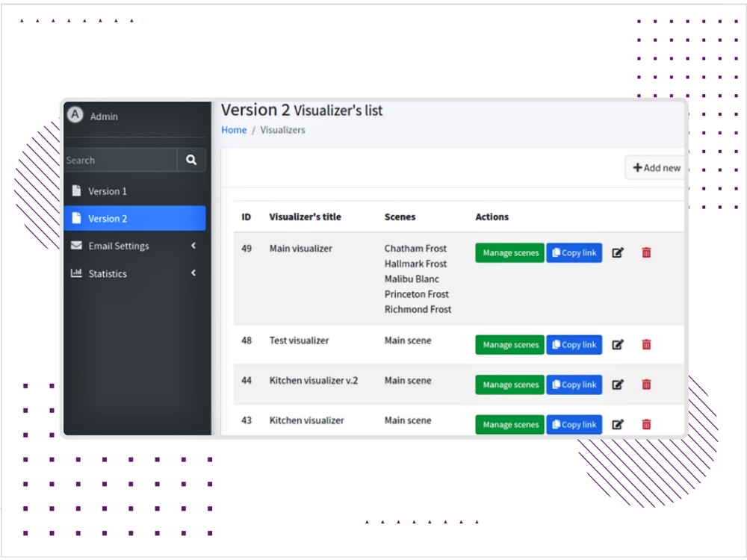Manage scenes for visualizer ID 43

click(509, 425)
